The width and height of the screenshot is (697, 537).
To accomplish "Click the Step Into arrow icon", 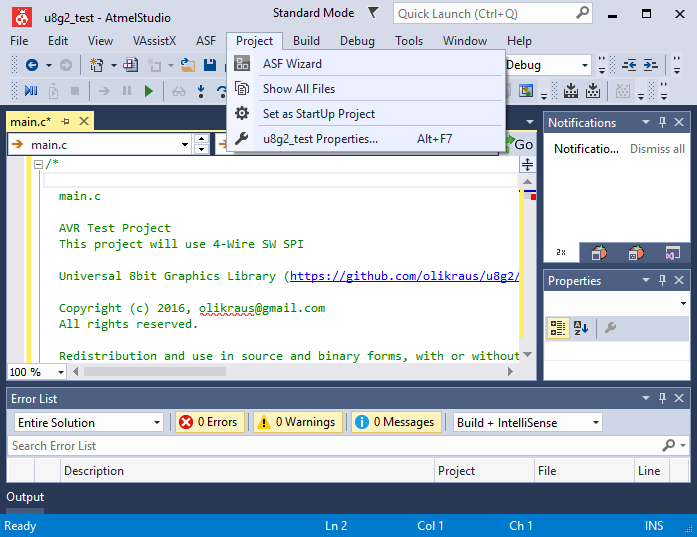I will (203, 91).
